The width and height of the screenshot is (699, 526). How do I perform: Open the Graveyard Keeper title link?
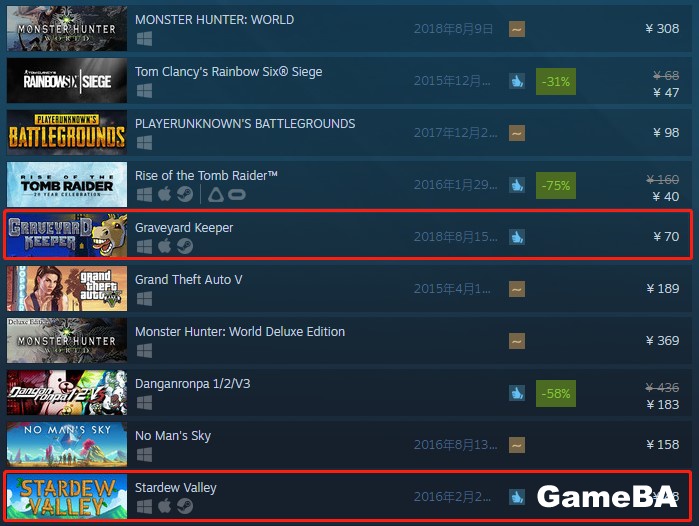tap(184, 228)
